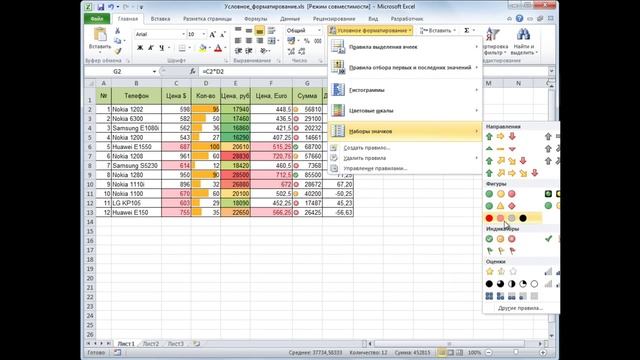Open Правила выделения ячеек submenu
Image resolution: width=640 pixels, height=360 pixels.
pyautogui.click(x=405, y=47)
